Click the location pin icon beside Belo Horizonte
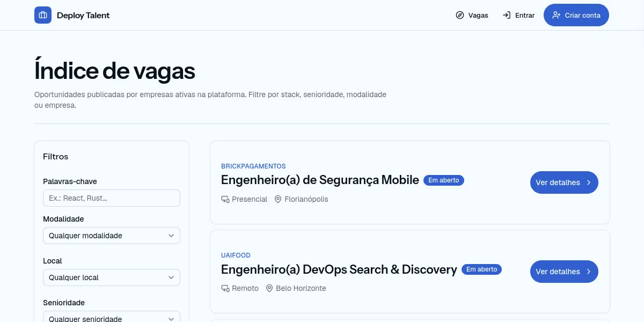Image resolution: width=644 pixels, height=322 pixels. (269, 288)
